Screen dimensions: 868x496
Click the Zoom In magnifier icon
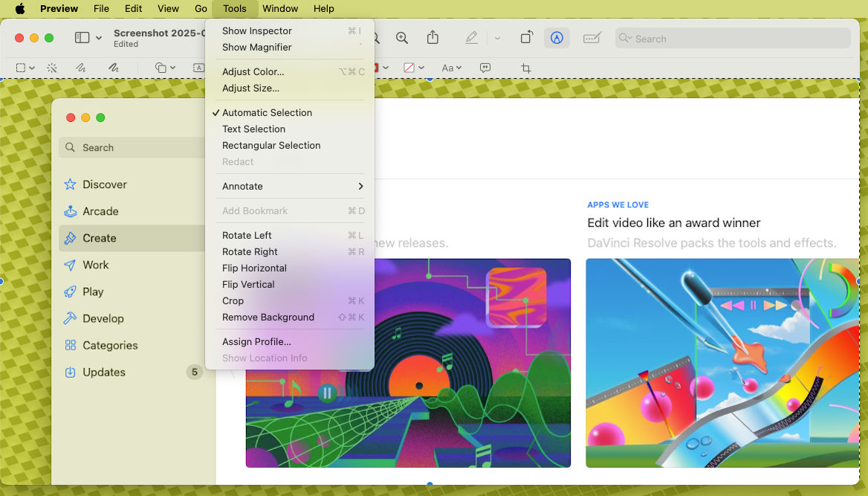coord(402,38)
